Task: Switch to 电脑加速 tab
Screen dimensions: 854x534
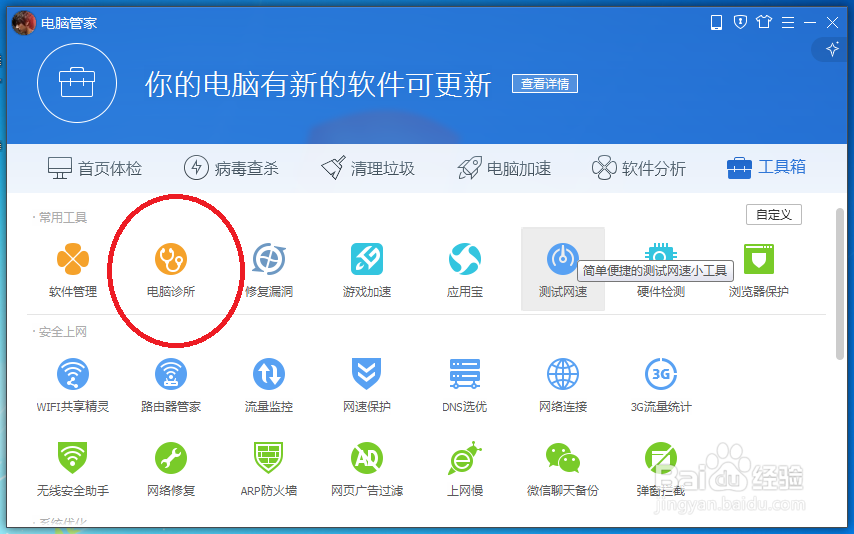Action: [504, 168]
